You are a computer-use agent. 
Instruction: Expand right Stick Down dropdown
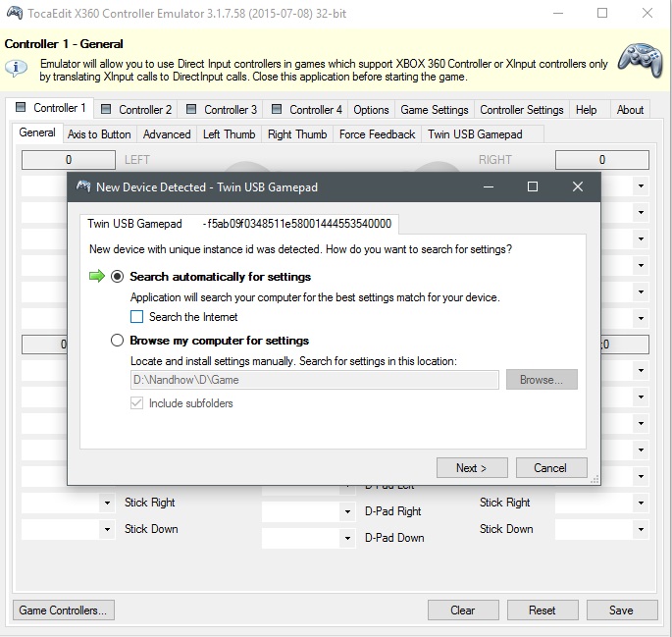point(642,529)
